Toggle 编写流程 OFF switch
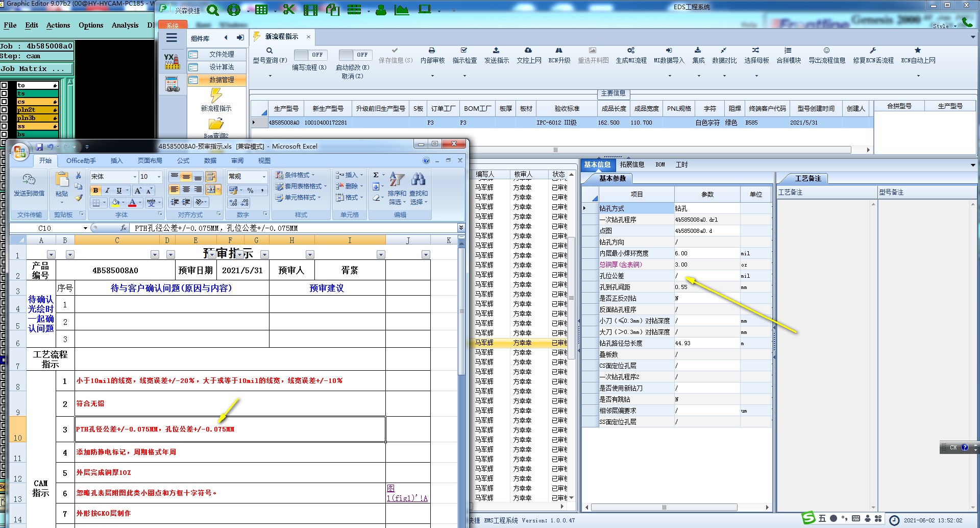Viewport: 980px width, 528px height. (310, 55)
